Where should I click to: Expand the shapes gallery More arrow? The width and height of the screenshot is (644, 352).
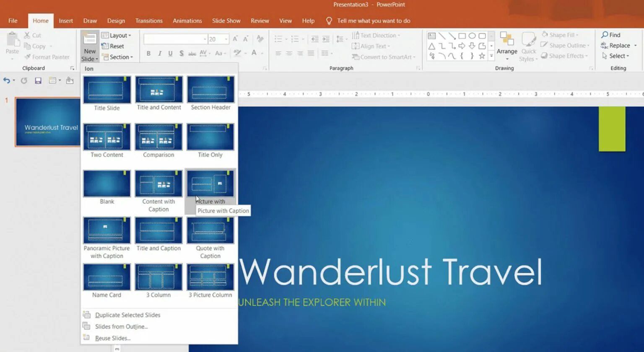(491, 55)
